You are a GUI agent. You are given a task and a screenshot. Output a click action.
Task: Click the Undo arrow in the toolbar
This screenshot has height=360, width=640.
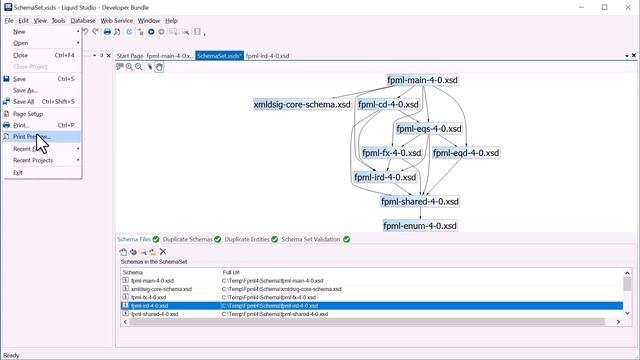point(85,32)
